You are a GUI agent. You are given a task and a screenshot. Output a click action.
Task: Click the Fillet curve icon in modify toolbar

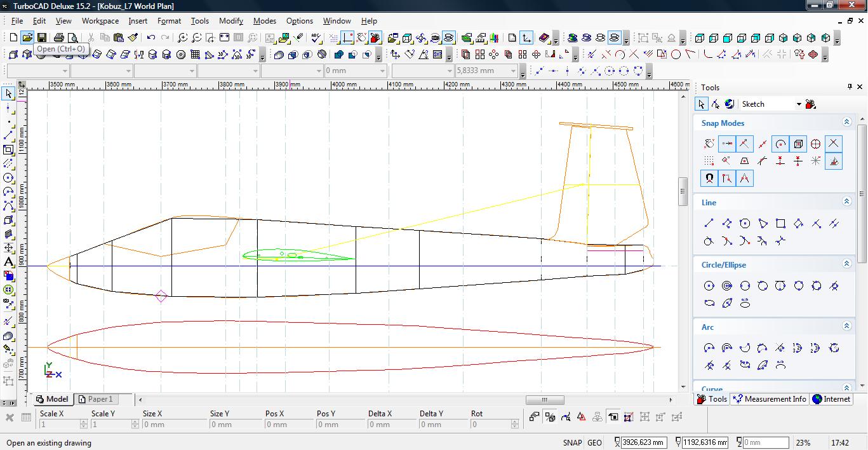[x=707, y=55]
